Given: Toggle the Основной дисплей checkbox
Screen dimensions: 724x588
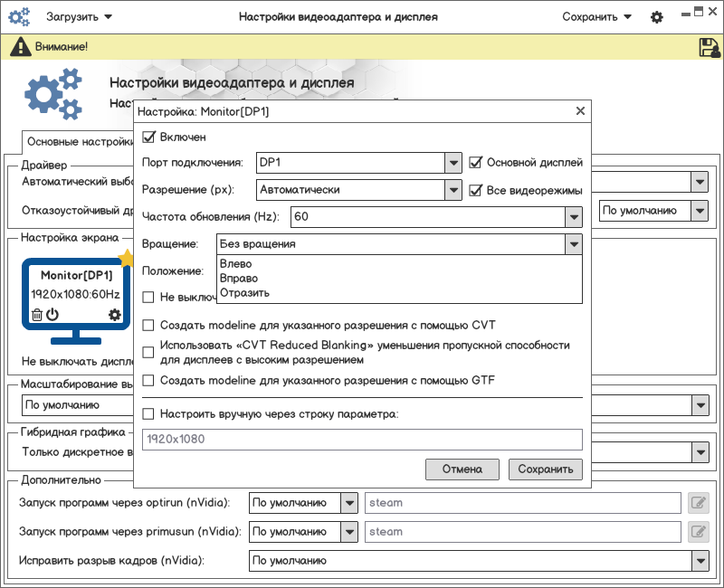Looking at the screenshot, I should (x=476, y=163).
